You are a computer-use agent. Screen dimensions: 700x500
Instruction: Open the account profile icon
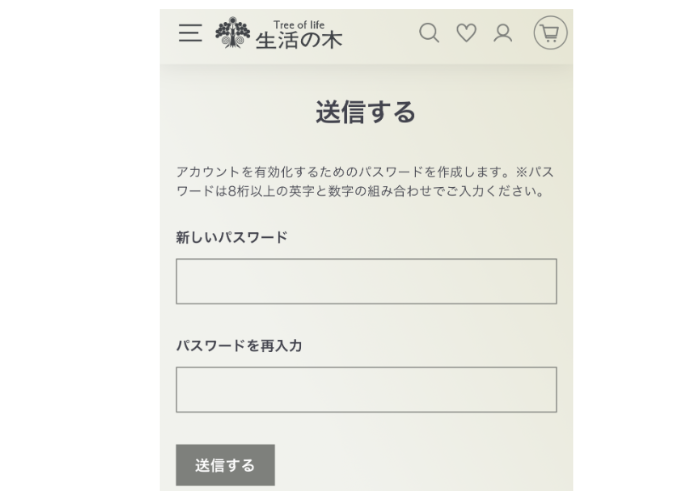click(503, 33)
